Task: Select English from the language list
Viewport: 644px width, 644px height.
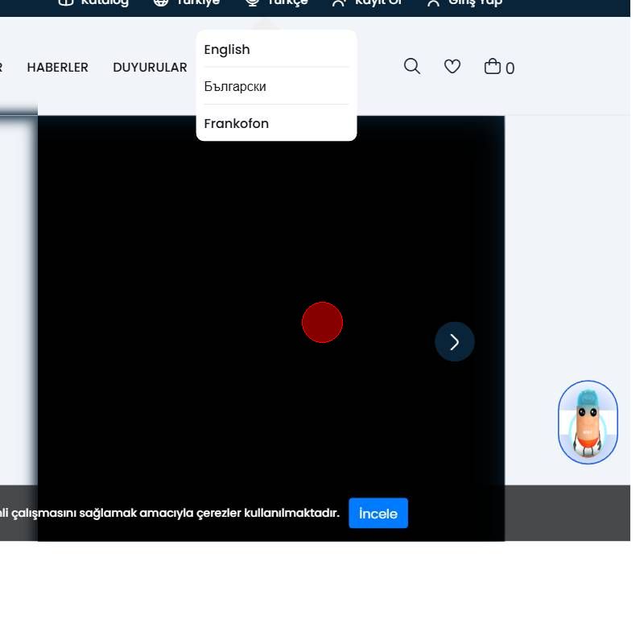Action: point(227,50)
